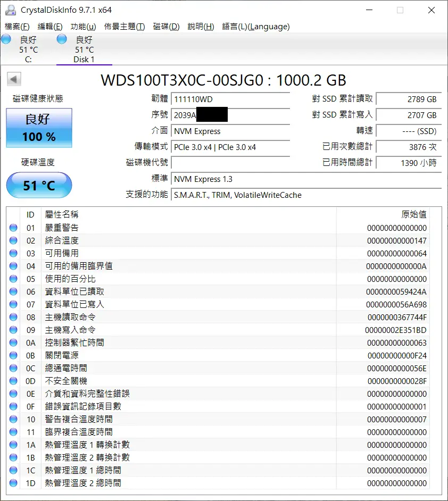Click the disk model title WDS100T3X0C-00SJG0
The width and height of the screenshot is (448, 501).
pyautogui.click(x=182, y=80)
